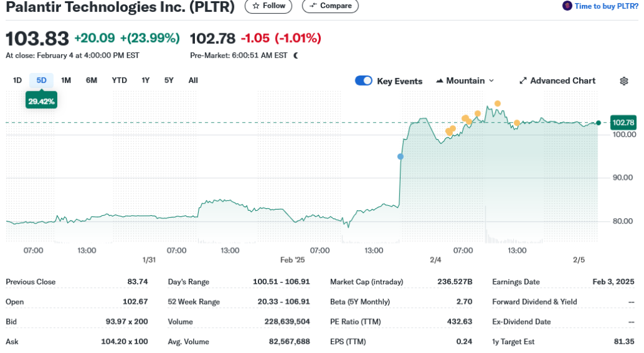644x353 pixels.
Task: Toggle the Key Events switch
Action: point(364,81)
